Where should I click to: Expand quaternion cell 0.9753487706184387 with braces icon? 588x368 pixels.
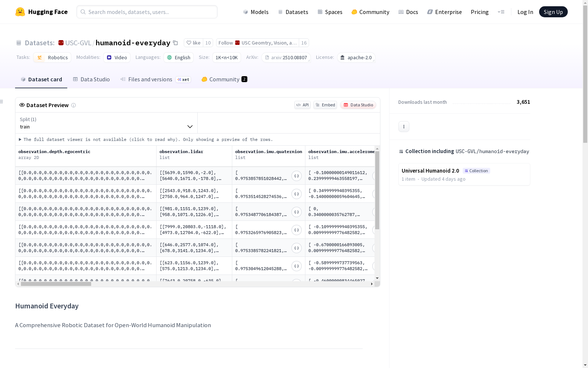pos(297,212)
